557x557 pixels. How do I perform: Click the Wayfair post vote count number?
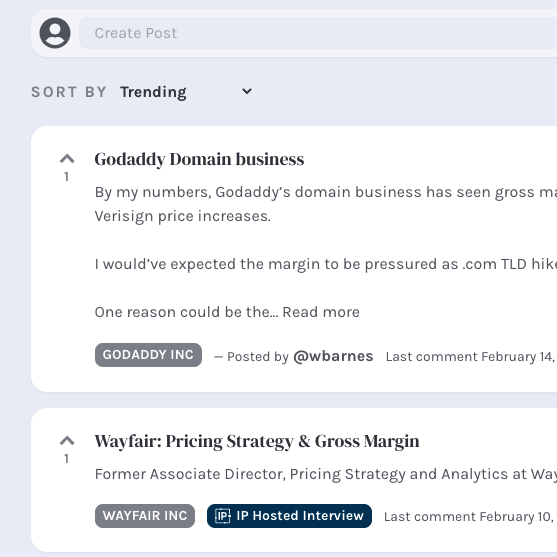66,459
